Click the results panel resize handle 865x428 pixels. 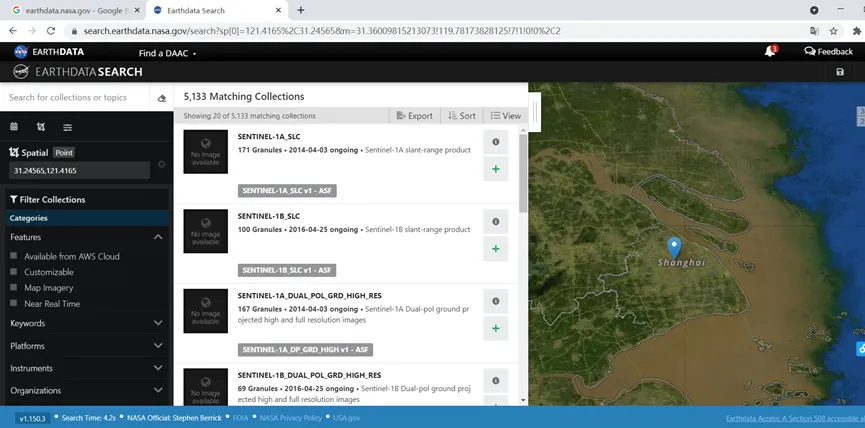tap(535, 112)
